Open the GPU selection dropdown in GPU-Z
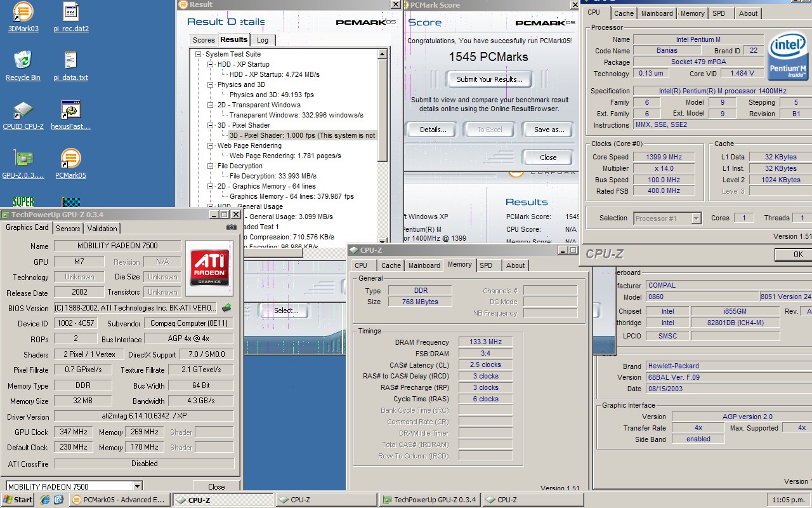The image size is (812, 508). (x=137, y=486)
